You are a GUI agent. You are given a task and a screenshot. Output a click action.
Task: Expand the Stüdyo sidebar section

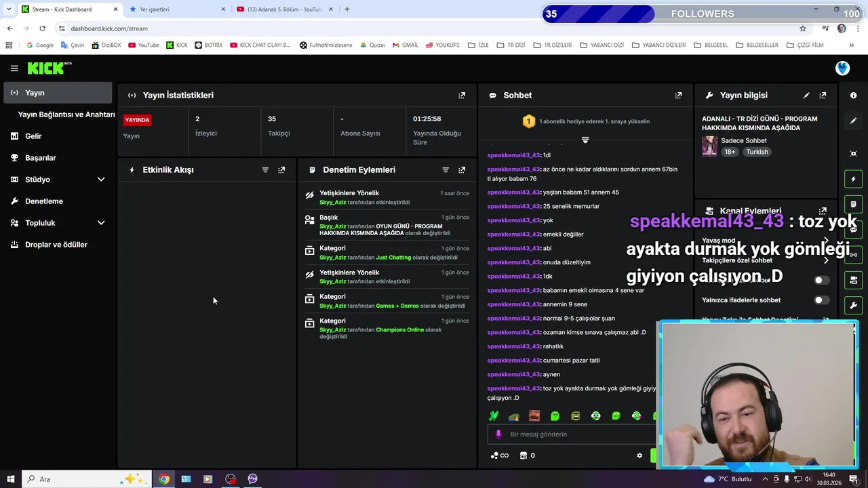(x=101, y=180)
